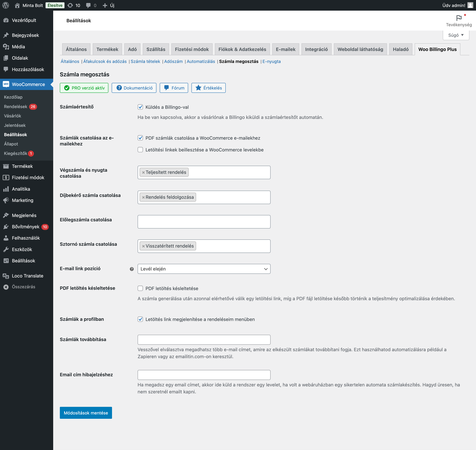476x450 pixels.
Task: Click the Élesítve status badge
Action: click(55, 5)
